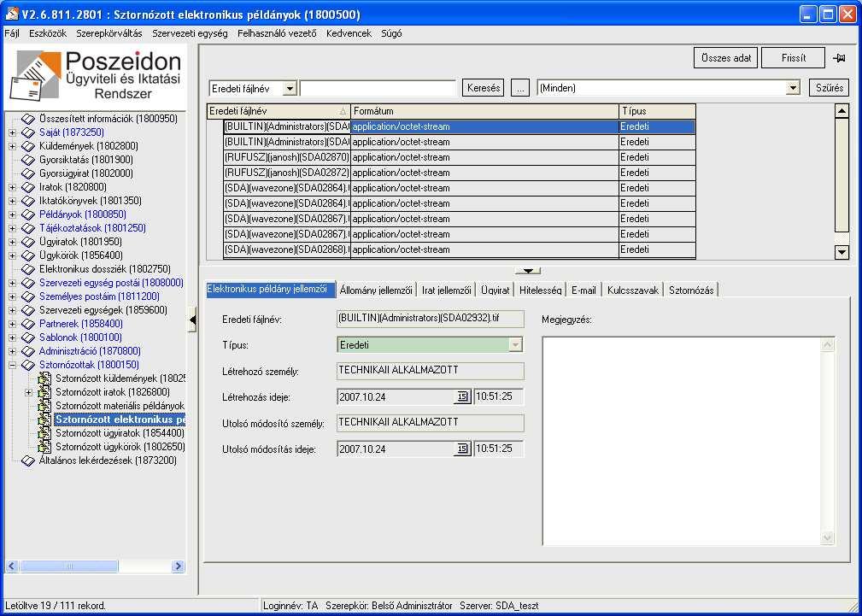862x616 pixels.
Task: Click the Összes adat button
Action: click(725, 58)
